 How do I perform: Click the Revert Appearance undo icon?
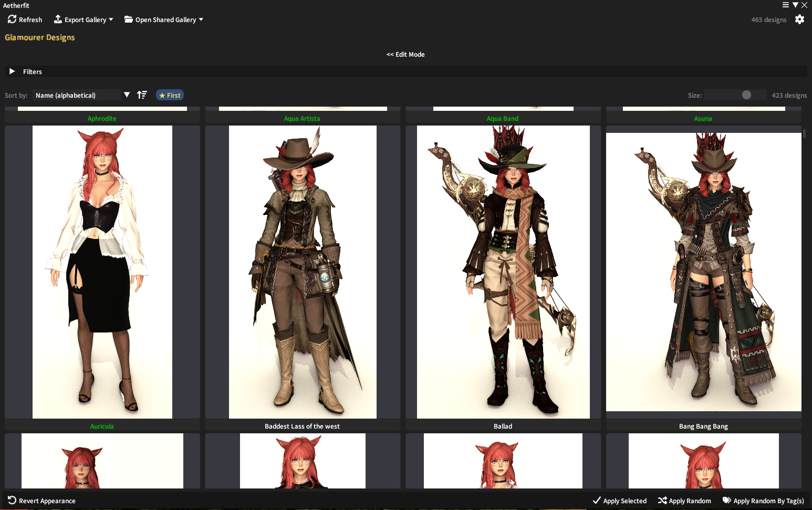[12, 500]
